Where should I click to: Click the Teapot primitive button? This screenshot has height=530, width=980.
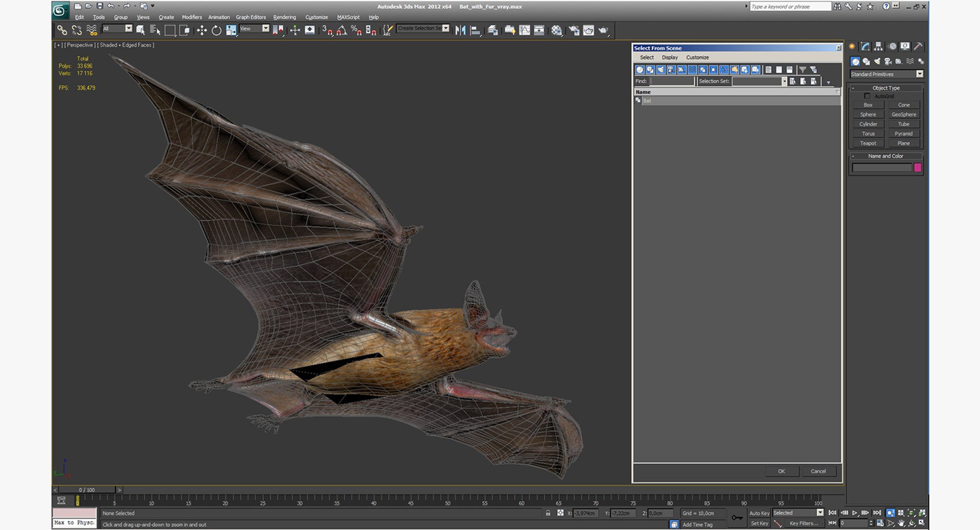coord(868,143)
